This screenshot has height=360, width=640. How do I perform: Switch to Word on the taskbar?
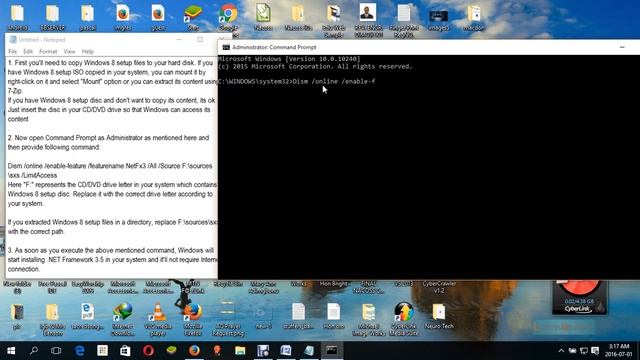tap(286, 351)
